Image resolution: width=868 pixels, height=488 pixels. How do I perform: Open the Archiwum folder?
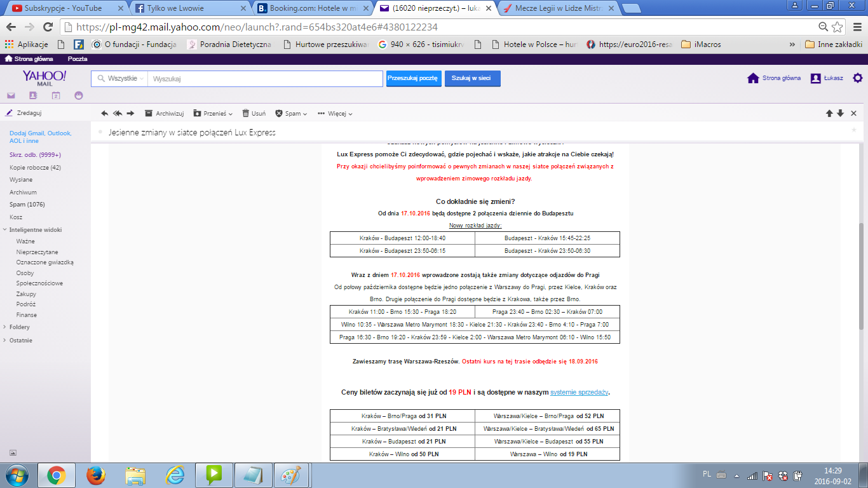[23, 192]
